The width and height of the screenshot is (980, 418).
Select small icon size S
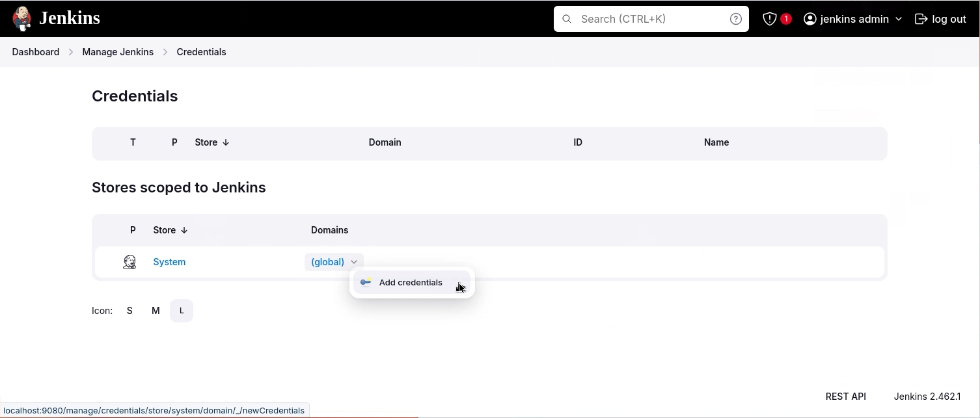129,311
